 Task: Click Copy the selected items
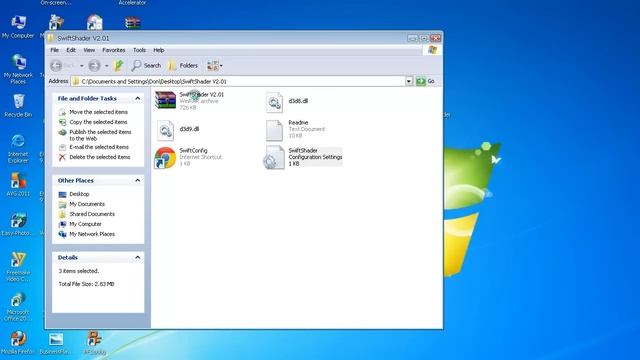[98, 122]
